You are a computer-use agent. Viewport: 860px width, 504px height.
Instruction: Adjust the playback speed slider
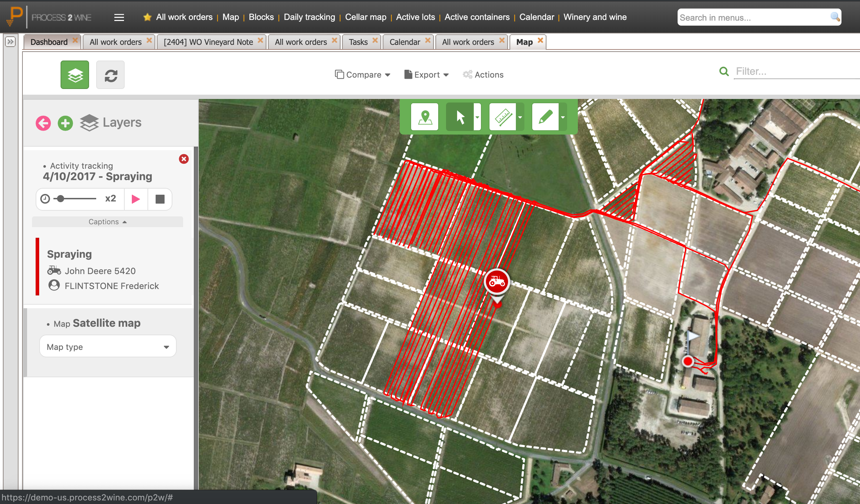point(61,199)
